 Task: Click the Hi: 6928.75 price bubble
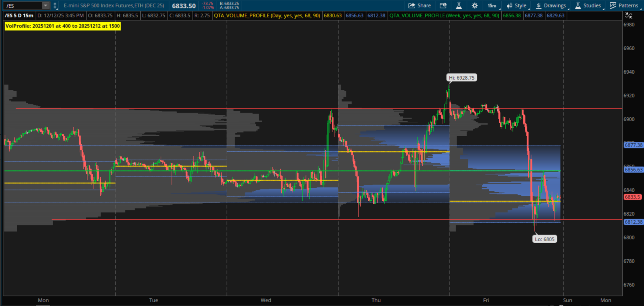click(461, 78)
